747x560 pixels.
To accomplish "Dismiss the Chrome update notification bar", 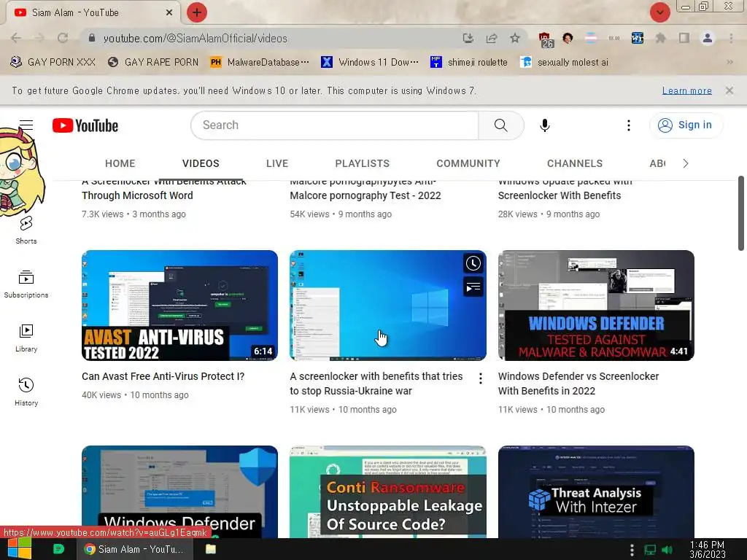I will tap(729, 90).
